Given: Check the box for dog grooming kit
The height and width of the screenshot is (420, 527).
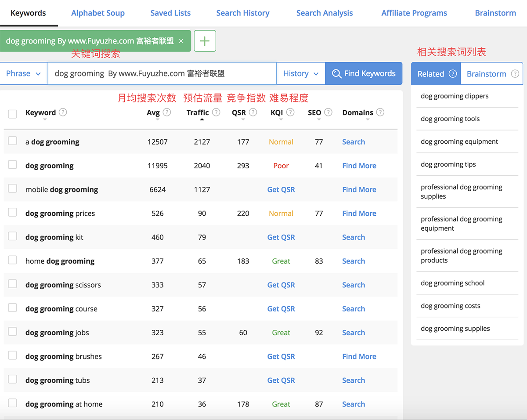Looking at the screenshot, I should pos(13,236).
